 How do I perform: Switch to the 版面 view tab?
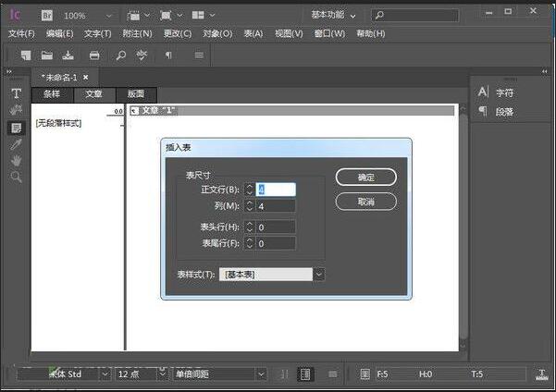pos(136,94)
